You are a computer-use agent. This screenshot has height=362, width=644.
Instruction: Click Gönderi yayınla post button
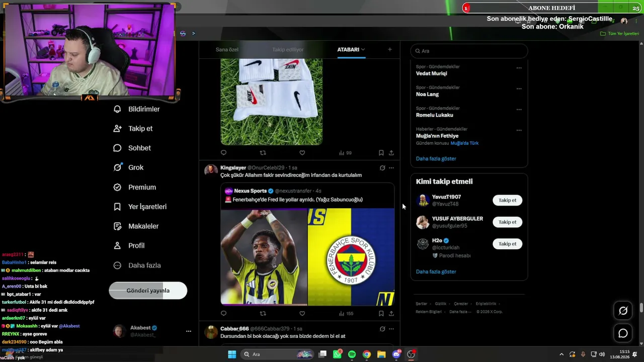pos(148,291)
